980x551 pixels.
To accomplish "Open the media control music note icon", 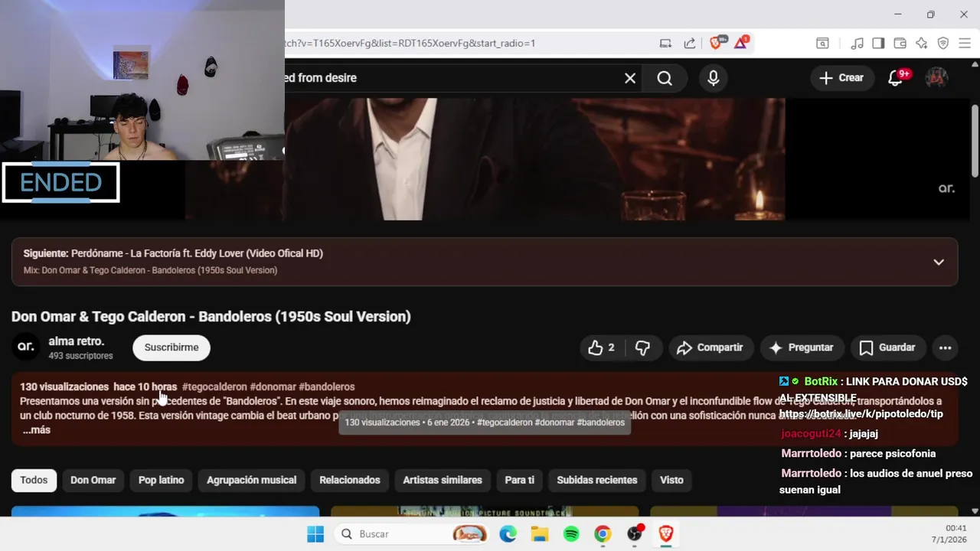I will coord(857,43).
